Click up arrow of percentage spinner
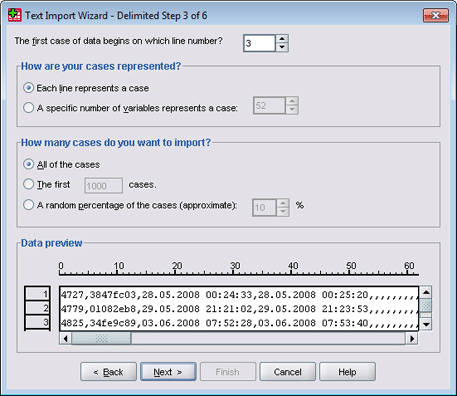The width and height of the screenshot is (457, 396). tap(283, 203)
